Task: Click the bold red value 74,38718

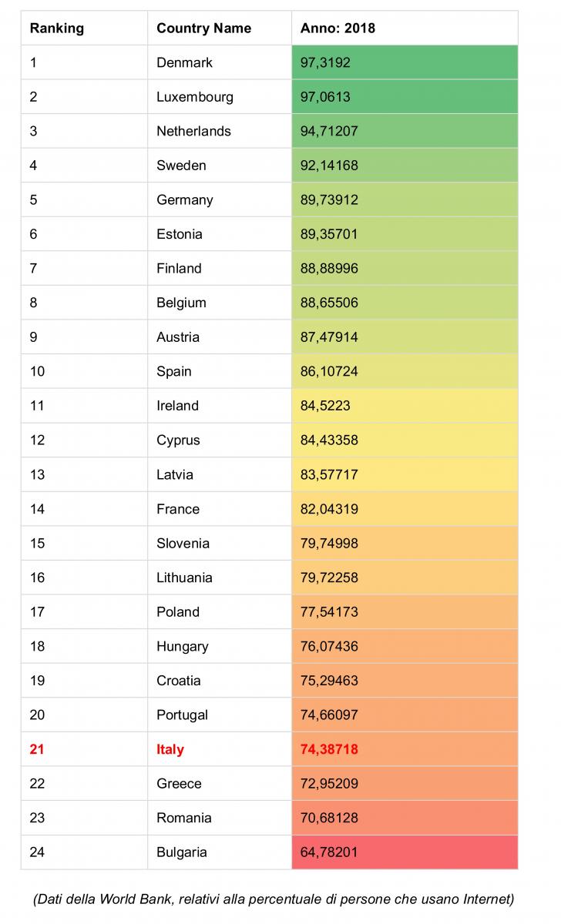Action: pyautogui.click(x=405, y=749)
